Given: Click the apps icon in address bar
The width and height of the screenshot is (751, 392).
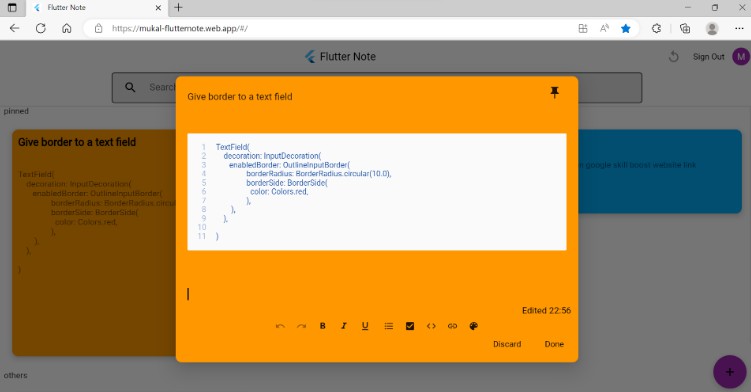Looking at the screenshot, I should click(583, 28).
